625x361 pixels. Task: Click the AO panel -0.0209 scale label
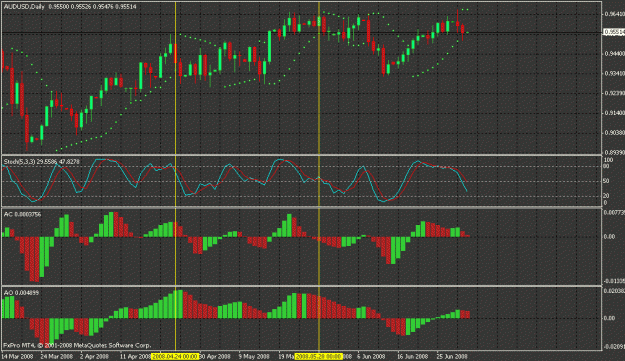click(615, 347)
